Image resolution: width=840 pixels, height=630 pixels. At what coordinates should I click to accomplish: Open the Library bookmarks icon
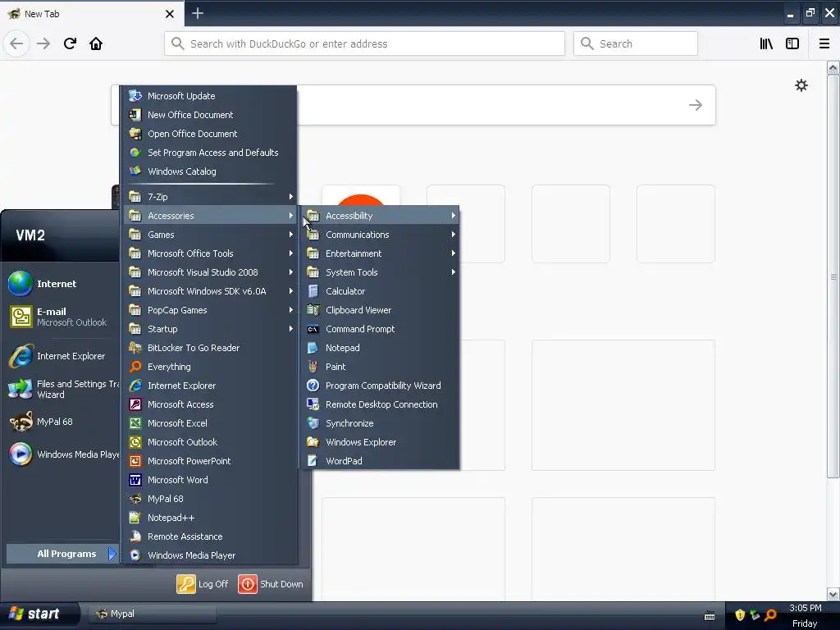(766, 43)
